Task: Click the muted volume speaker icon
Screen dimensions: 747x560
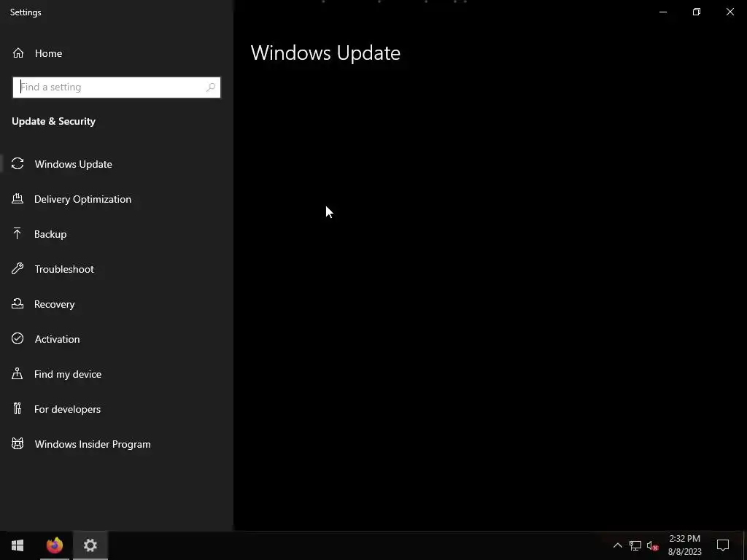Action: coord(653,545)
